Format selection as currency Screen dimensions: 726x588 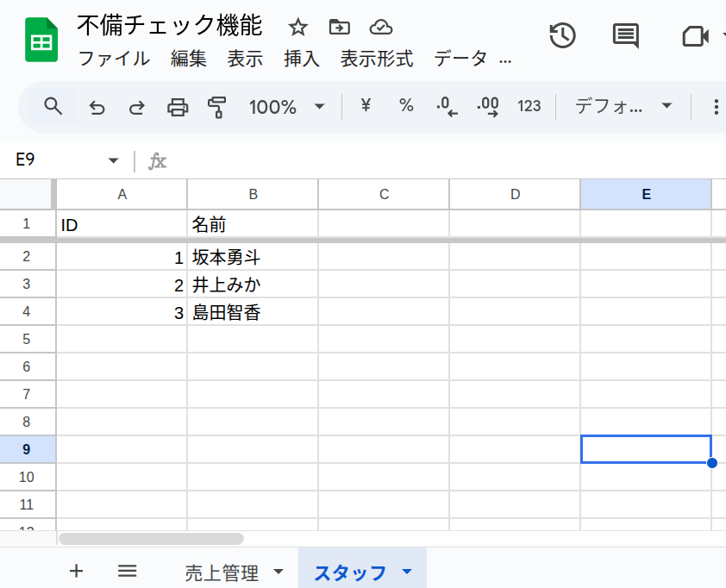point(365,106)
